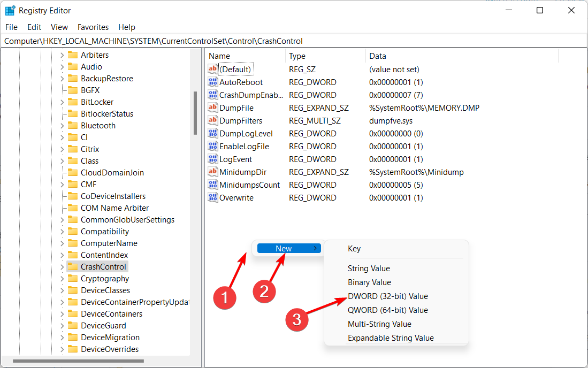Click the Arbiters folder icon
The height and width of the screenshot is (368, 588).
pos(73,55)
